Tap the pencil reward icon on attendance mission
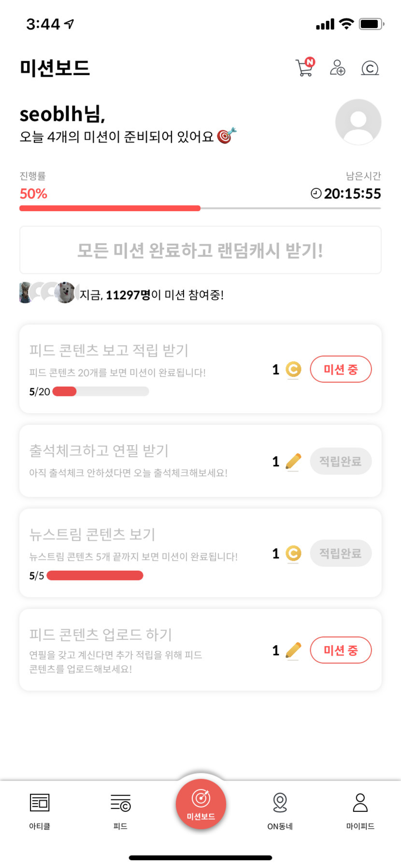This screenshot has width=401, height=868. (293, 462)
